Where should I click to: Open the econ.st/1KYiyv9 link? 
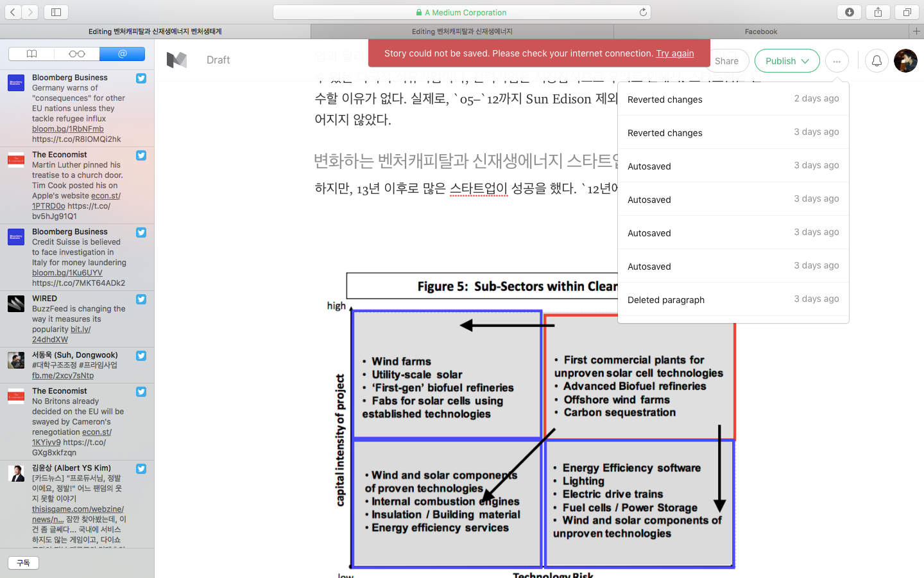click(x=72, y=437)
